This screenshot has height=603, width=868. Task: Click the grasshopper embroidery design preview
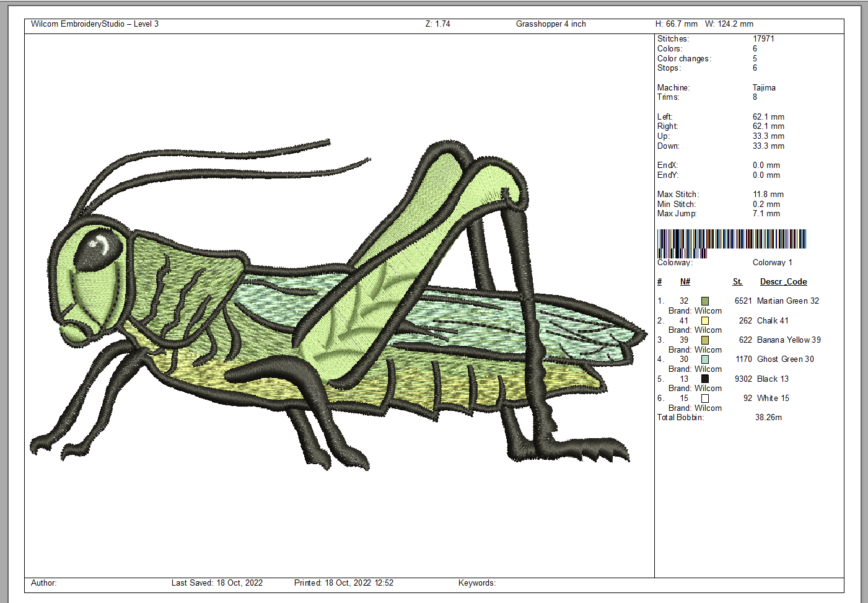(339, 305)
